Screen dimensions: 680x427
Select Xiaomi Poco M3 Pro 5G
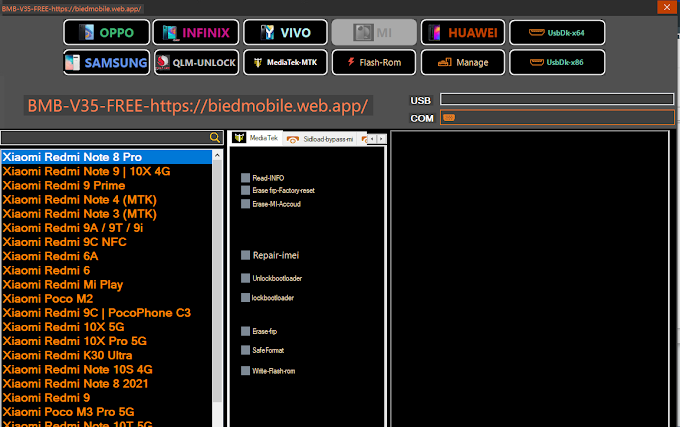click(107, 412)
